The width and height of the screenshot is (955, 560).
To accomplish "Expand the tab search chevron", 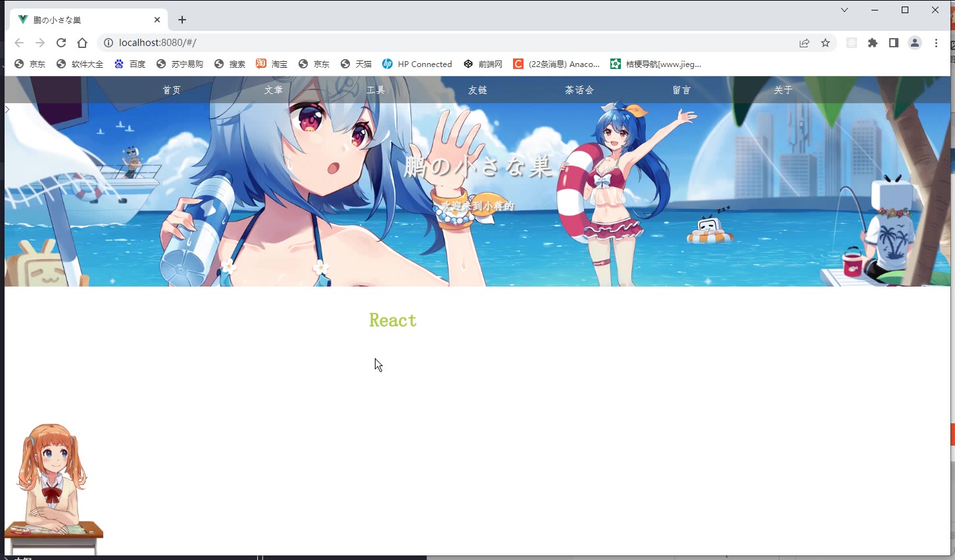I will coord(845,10).
